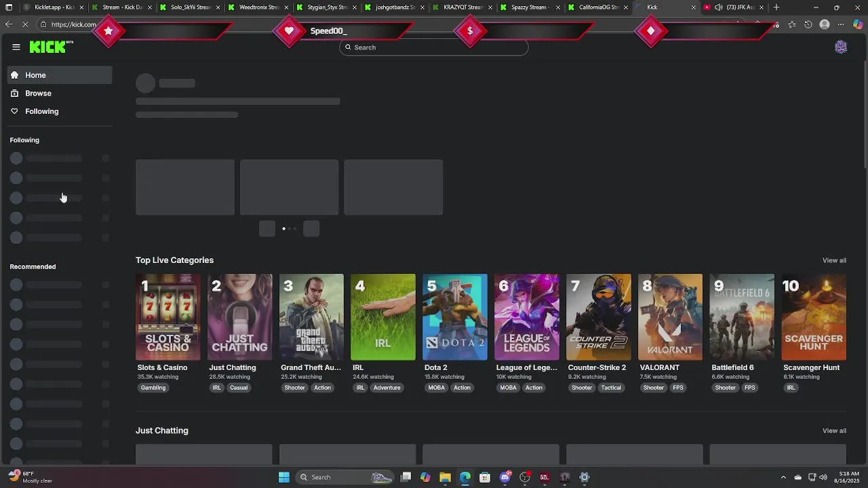Open the browser profile icon

pyautogui.click(x=825, y=24)
